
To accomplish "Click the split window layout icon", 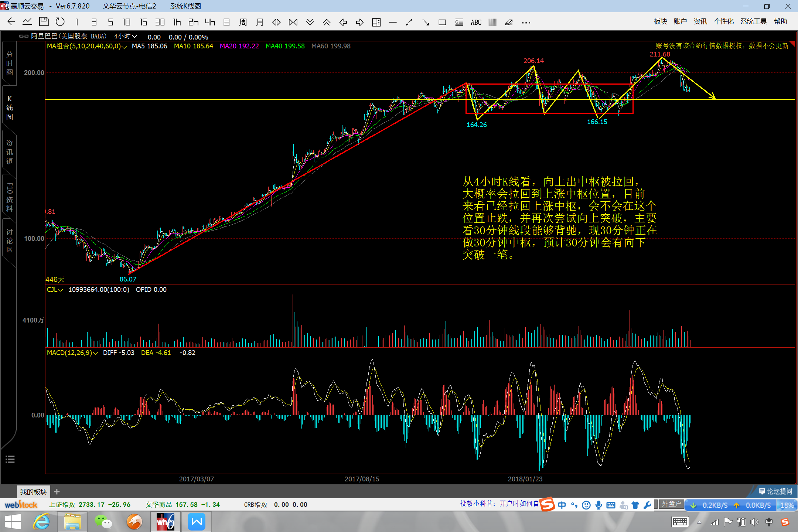I will (376, 23).
